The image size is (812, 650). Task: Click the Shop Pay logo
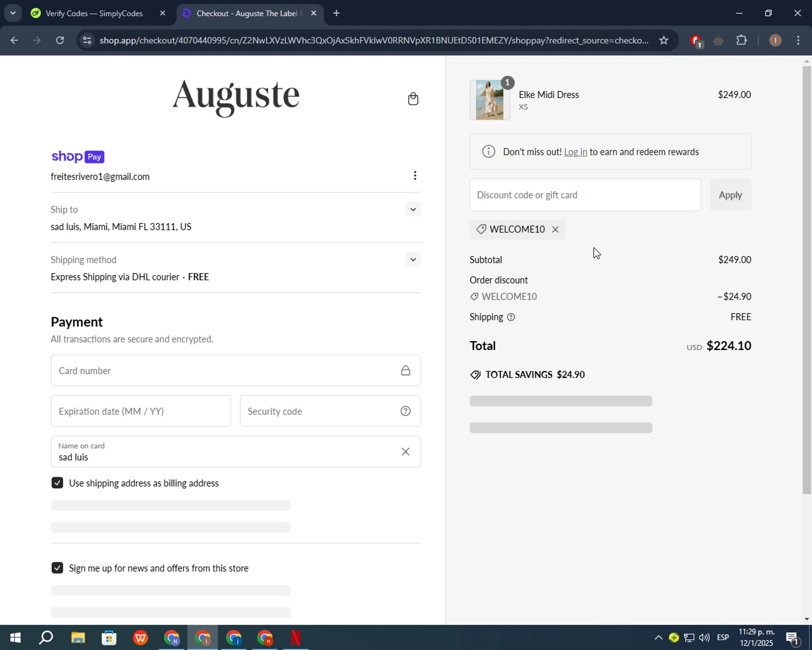coord(77,157)
